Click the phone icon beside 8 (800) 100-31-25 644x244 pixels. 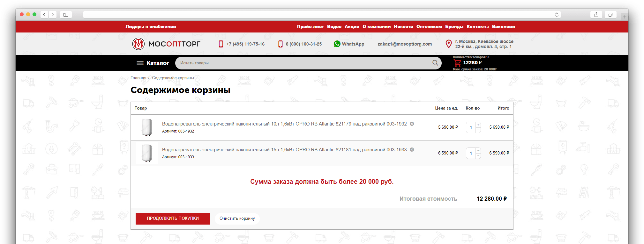(280, 44)
